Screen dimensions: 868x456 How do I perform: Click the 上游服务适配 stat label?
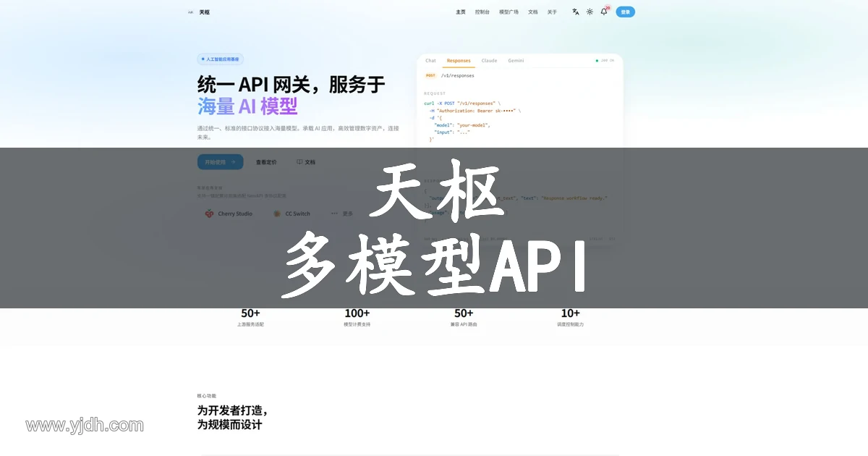pos(250,324)
